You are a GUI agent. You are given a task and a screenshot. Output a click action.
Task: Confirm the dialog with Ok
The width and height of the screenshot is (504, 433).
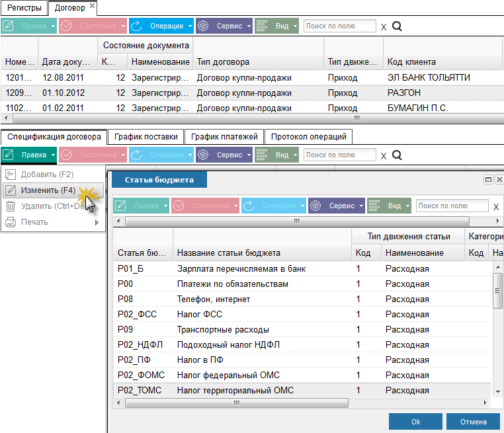[x=415, y=422]
